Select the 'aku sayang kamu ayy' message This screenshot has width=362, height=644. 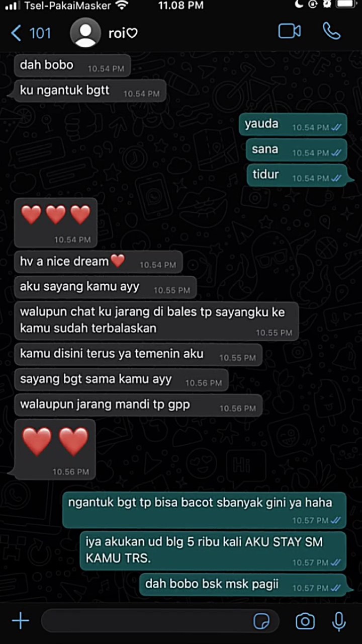tap(105, 287)
